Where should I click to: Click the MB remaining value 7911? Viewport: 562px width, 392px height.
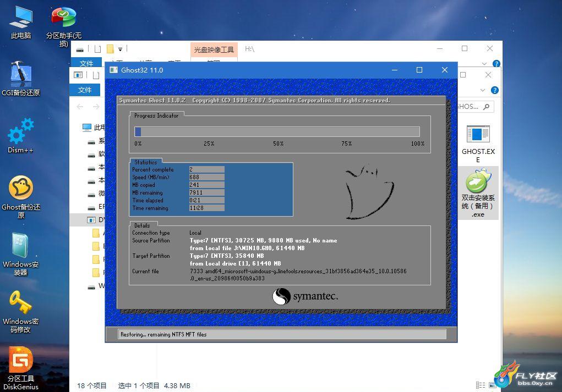[x=207, y=192]
